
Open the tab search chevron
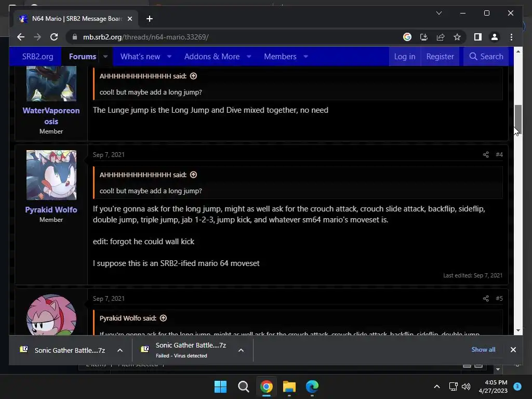pyautogui.click(x=438, y=13)
